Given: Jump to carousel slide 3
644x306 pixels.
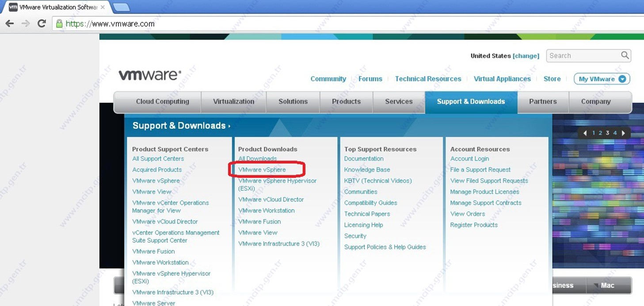Looking at the screenshot, I should click(x=607, y=133).
